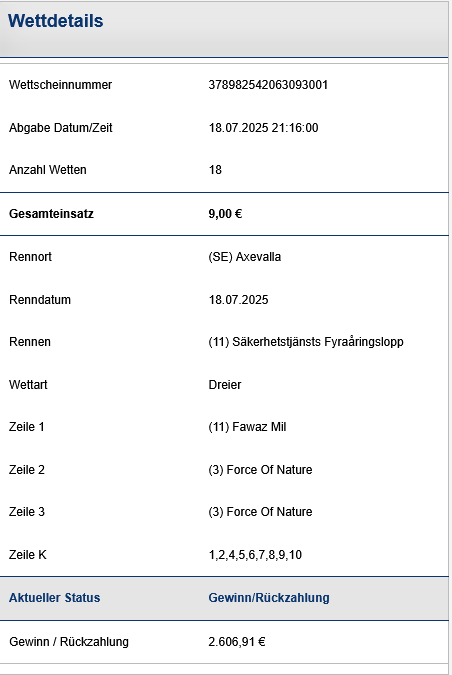The image size is (452, 675).
Task: Click the Gewinn/Rückzahlung column header
Action: pos(269,598)
